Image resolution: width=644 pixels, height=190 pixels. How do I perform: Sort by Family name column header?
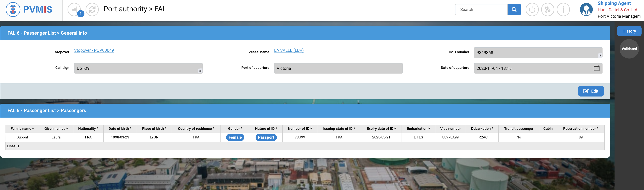22,129
